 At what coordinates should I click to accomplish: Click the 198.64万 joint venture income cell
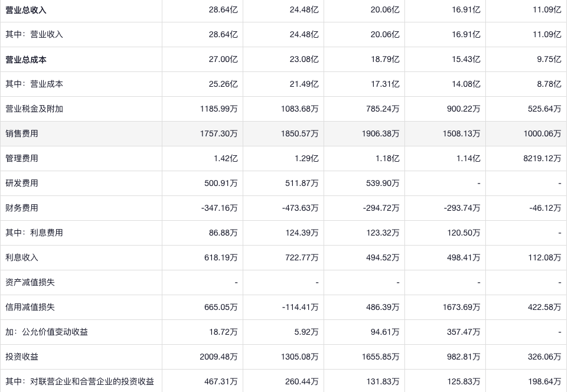point(544,382)
